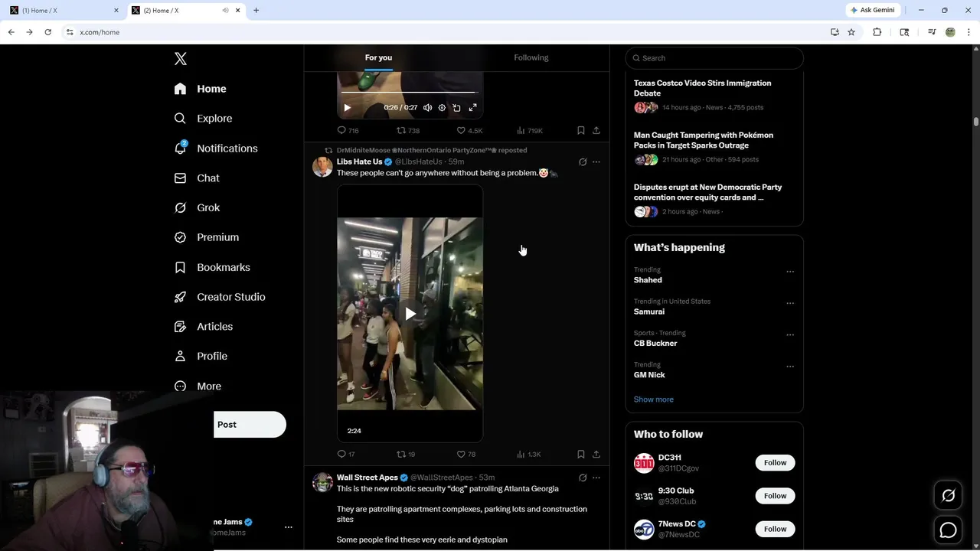Open the floating chat messages button

click(x=948, y=530)
